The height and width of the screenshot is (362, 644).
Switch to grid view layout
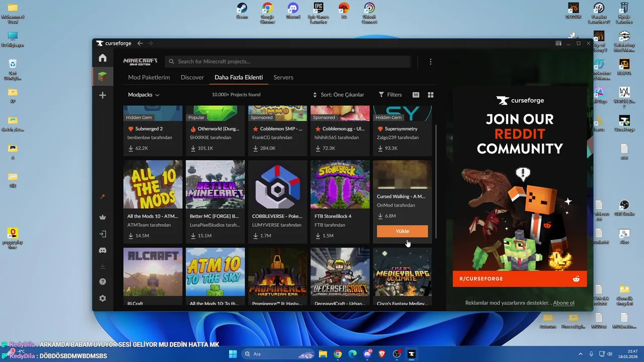click(x=431, y=95)
